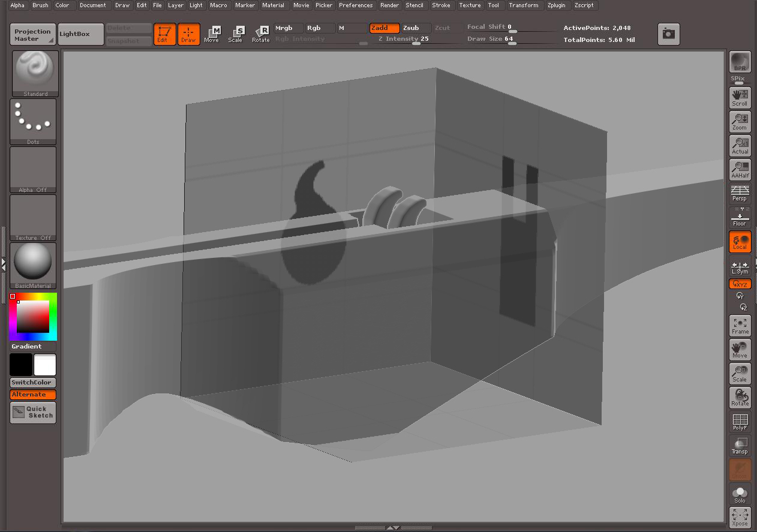Viewport: 757px width, 532px height.
Task: Toggle Solo mode
Action: [740, 494]
